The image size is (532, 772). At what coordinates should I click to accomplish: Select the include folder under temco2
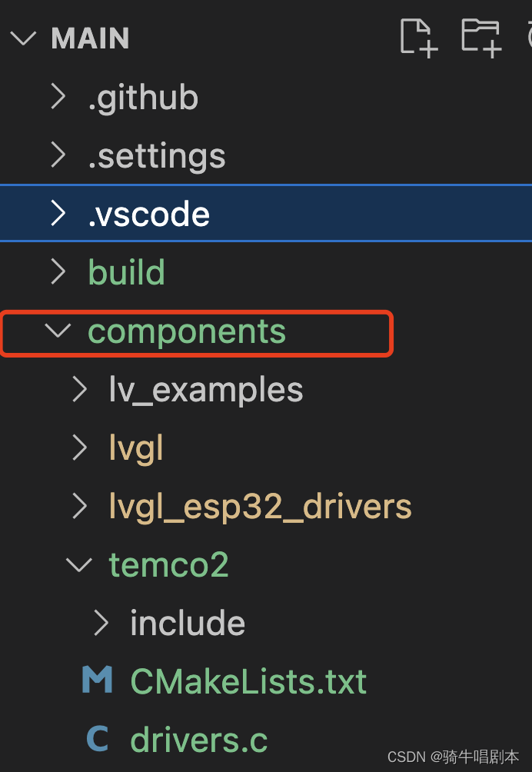point(188,622)
